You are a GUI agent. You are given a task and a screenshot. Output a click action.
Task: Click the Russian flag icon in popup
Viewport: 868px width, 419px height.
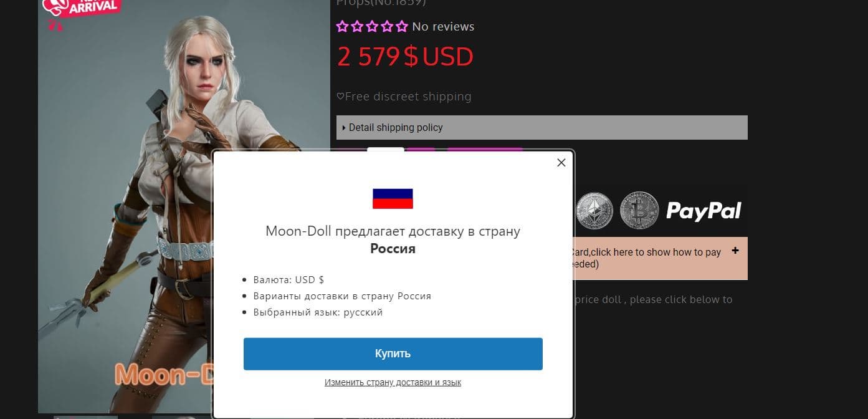tap(393, 198)
